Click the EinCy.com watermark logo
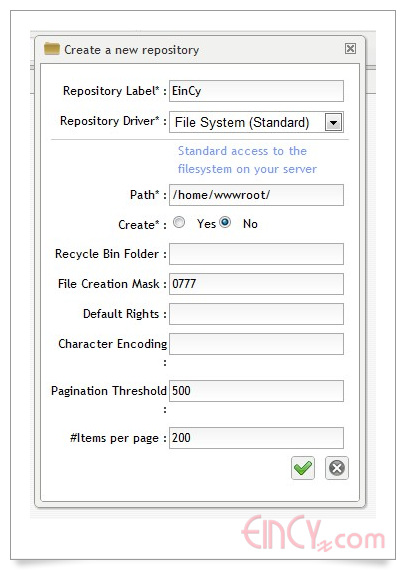 (x=313, y=533)
